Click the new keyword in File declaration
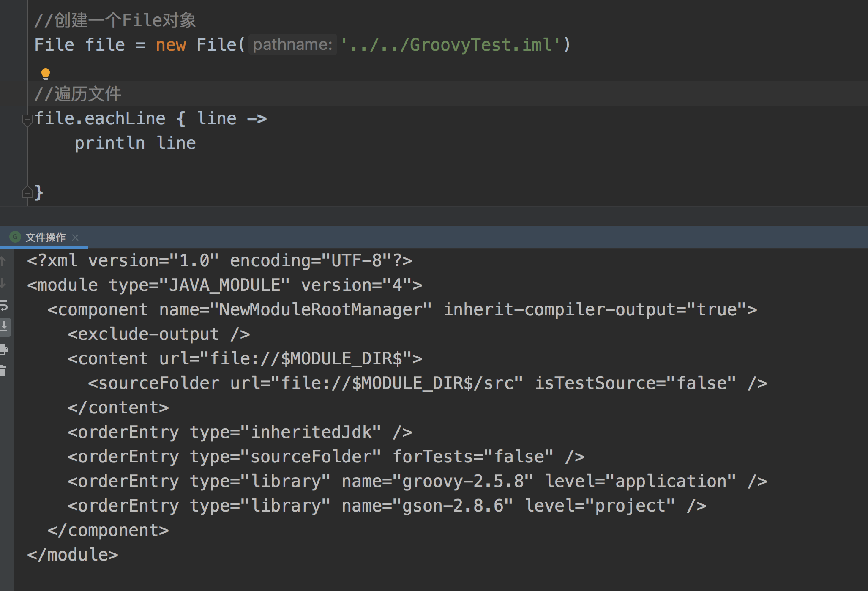Image resolution: width=868 pixels, height=591 pixels. [x=171, y=44]
